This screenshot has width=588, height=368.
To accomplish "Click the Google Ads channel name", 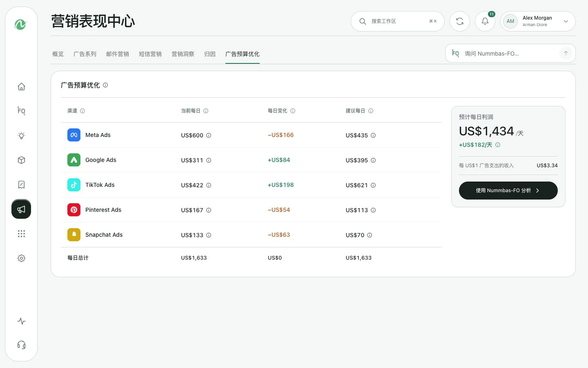I will point(101,160).
